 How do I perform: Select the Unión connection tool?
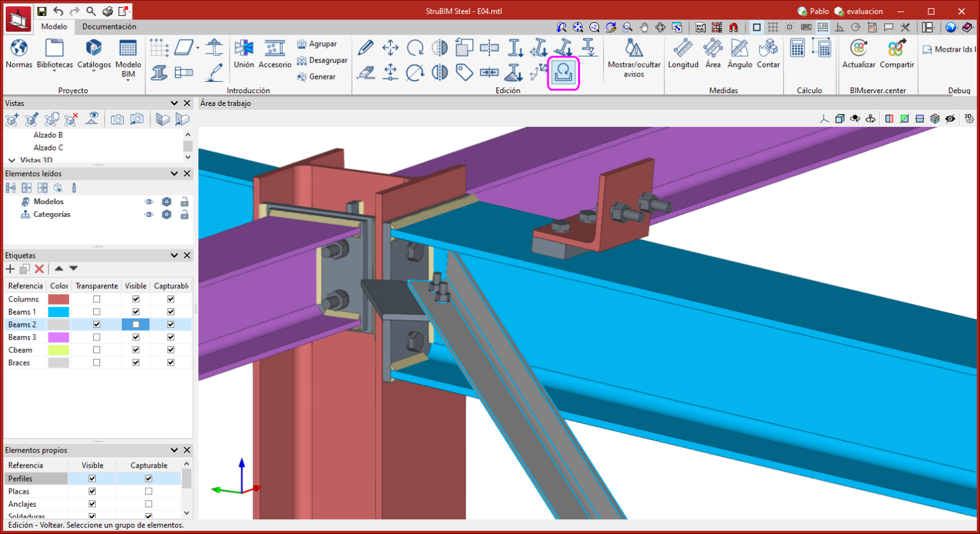pos(244,48)
